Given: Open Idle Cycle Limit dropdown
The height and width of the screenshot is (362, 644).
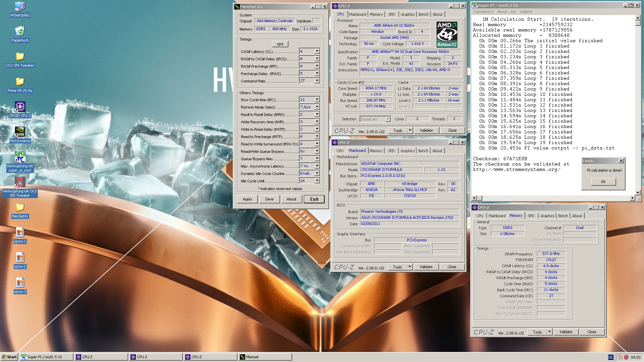Looking at the screenshot, I should click(317, 181).
